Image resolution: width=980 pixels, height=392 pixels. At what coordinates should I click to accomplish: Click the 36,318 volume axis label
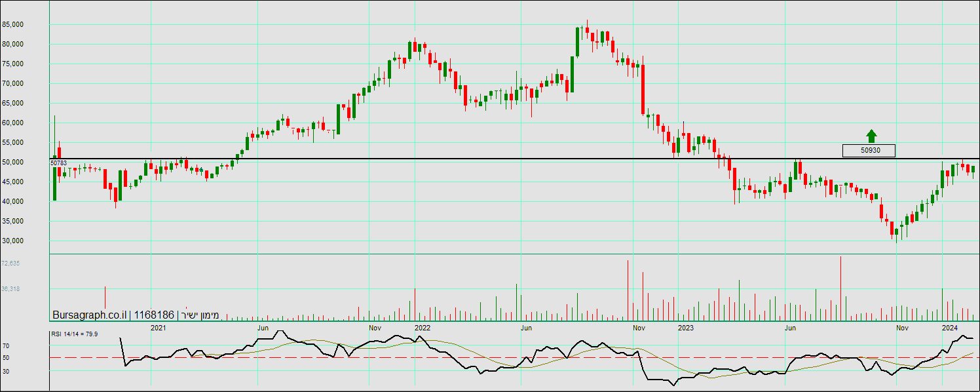tap(11, 288)
